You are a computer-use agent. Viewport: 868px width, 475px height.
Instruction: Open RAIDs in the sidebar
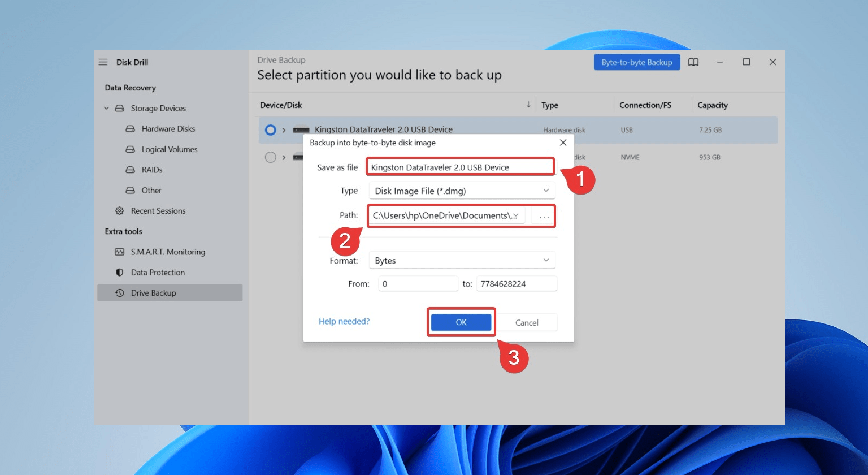tap(152, 170)
